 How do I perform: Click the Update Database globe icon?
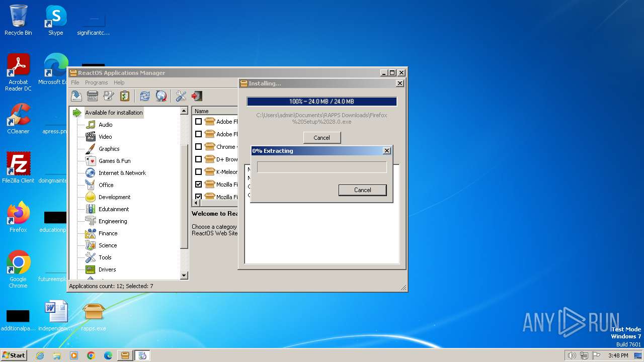pos(161,96)
